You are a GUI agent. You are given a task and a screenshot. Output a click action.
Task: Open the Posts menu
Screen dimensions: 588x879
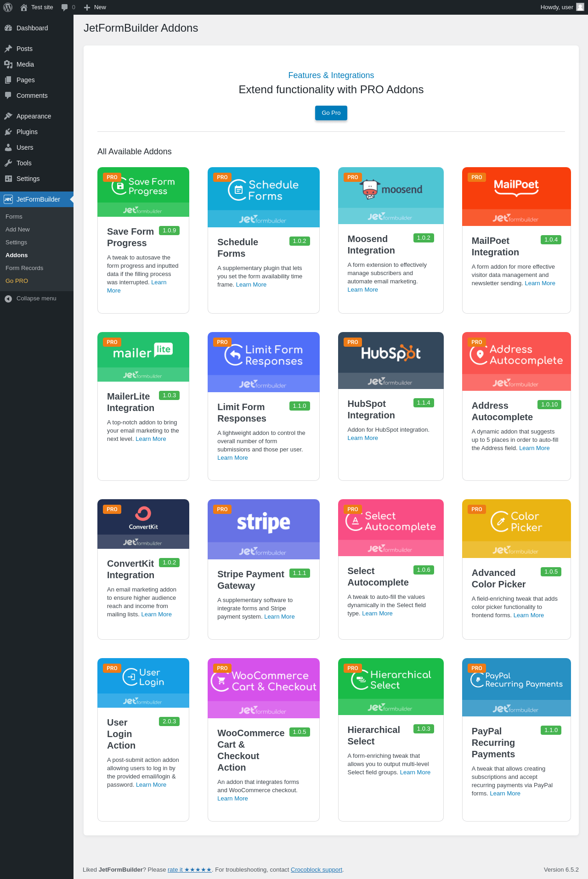(x=37, y=49)
